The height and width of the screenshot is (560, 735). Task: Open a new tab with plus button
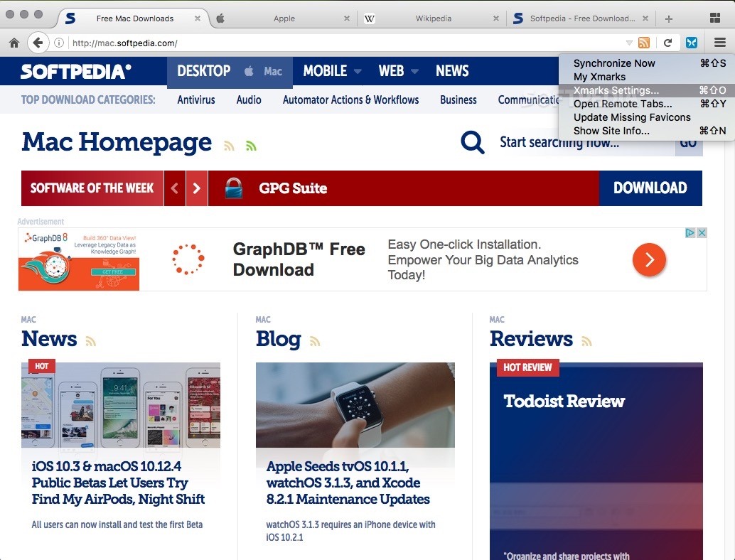point(669,18)
